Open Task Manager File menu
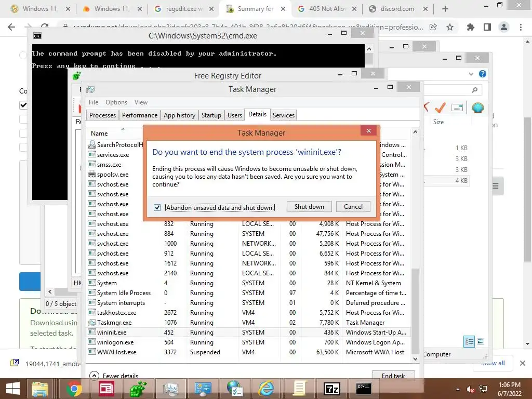Screen dimensions: 532x399 (94, 102)
